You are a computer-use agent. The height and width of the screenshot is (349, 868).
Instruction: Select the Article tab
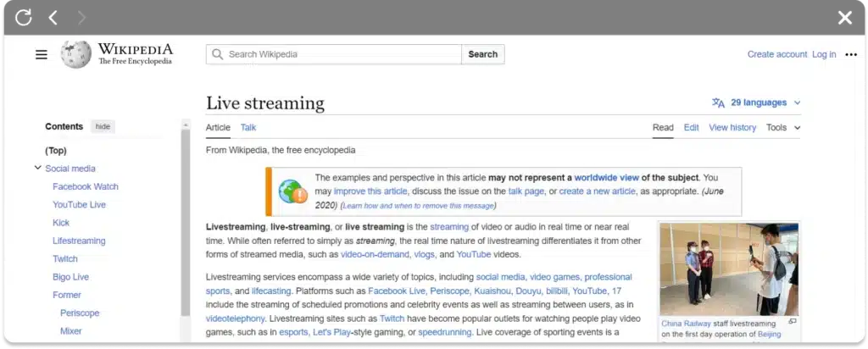(218, 128)
